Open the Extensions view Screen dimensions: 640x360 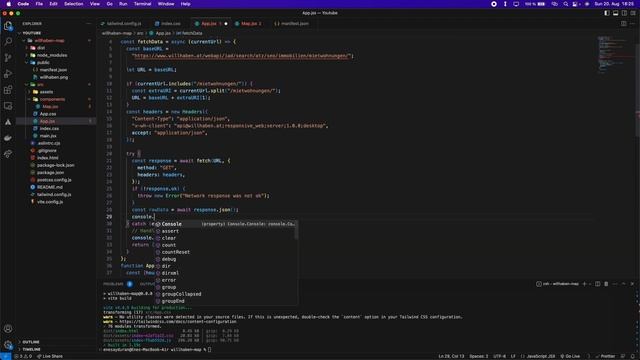(x=8, y=90)
